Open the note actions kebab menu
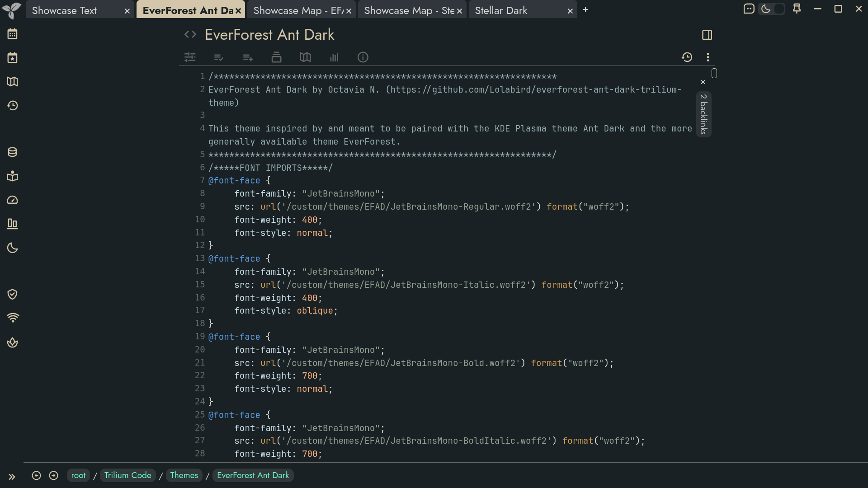The width and height of the screenshot is (868, 488). pos(708,57)
